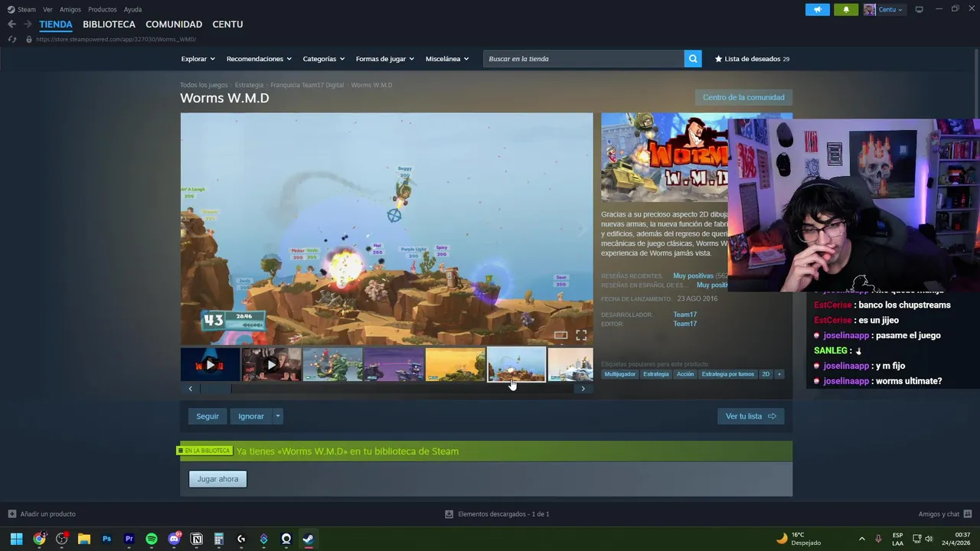Open Spotify from the taskbar
This screenshot has height=551, width=980.
(x=152, y=539)
